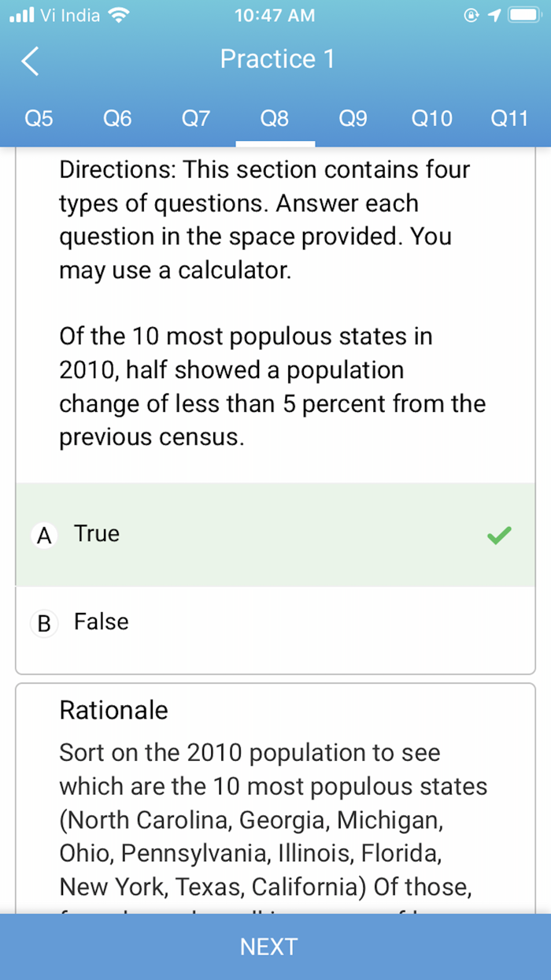Open the Q10 question tab

431,119
